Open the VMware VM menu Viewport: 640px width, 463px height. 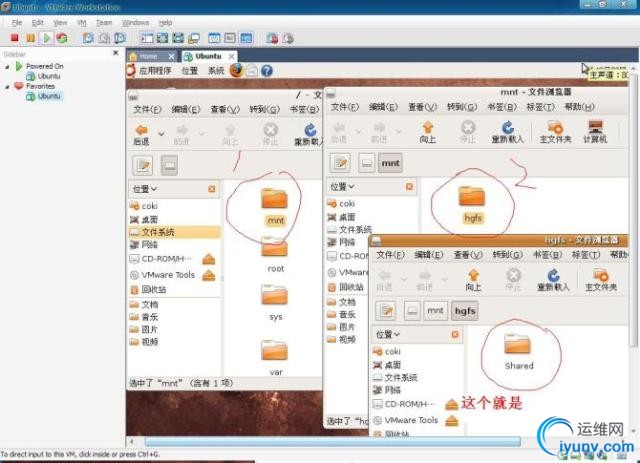coord(81,22)
